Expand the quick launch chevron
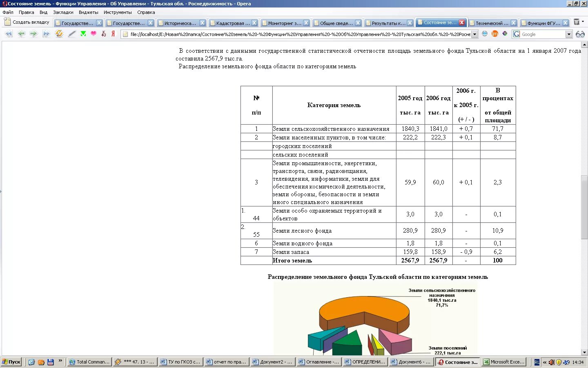 (60, 361)
